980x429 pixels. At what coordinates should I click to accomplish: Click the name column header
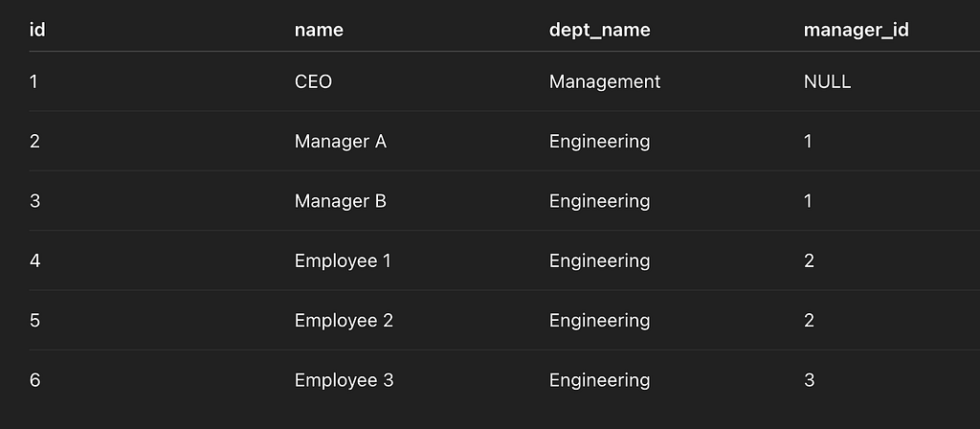click(x=319, y=30)
